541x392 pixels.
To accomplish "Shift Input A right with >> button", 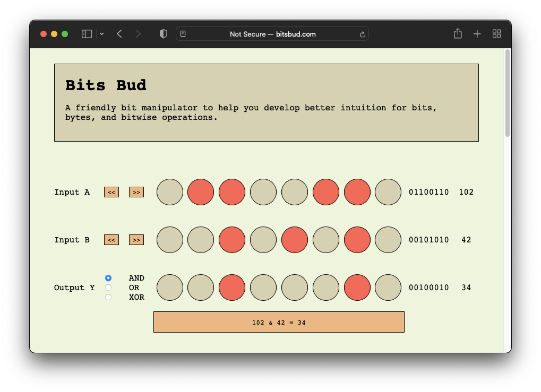I will tap(136, 192).
